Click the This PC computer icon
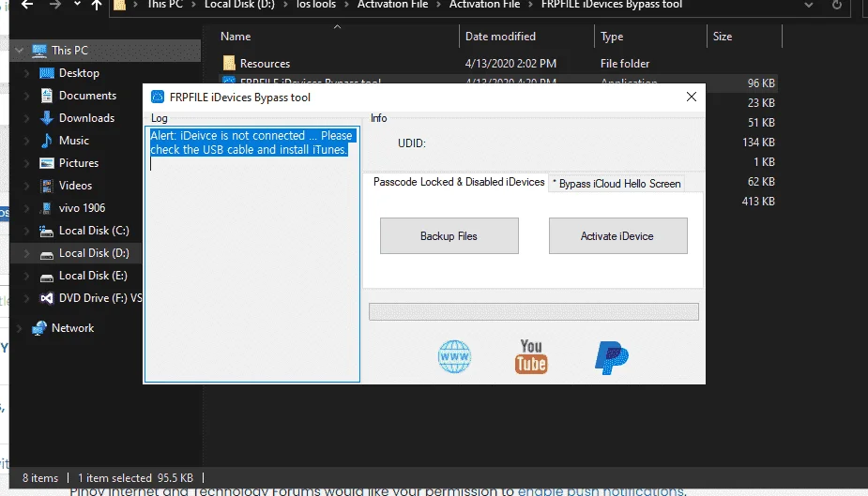This screenshot has height=496, width=868. (x=39, y=51)
